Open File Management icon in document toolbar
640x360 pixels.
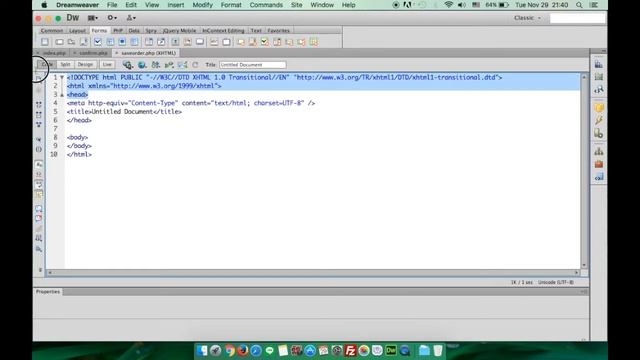pyautogui.click(x=156, y=64)
